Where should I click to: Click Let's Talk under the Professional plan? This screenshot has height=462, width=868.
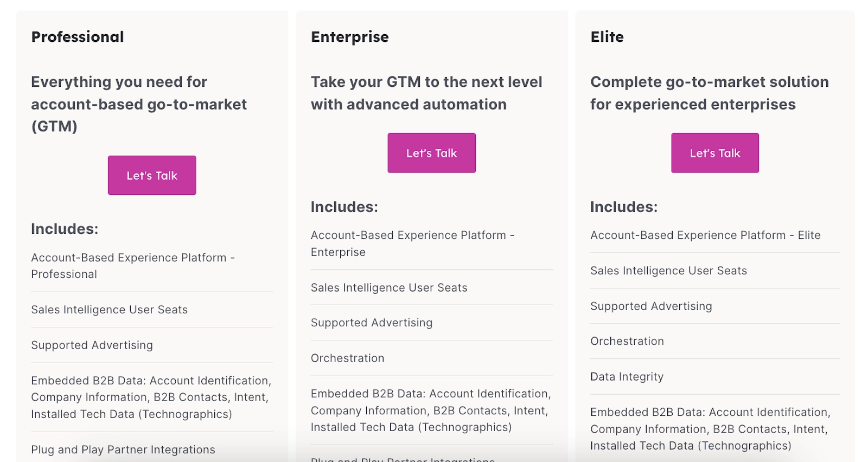pos(152,175)
